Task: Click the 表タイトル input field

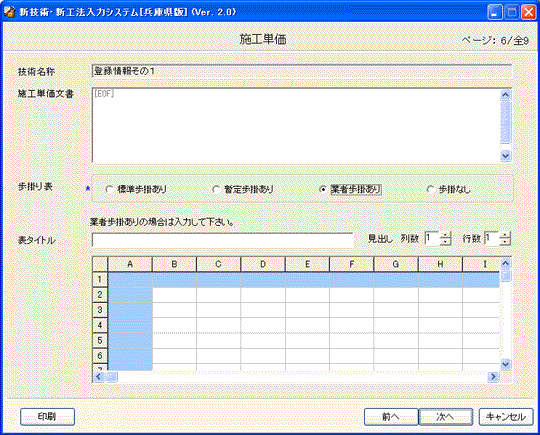Action: click(222, 240)
